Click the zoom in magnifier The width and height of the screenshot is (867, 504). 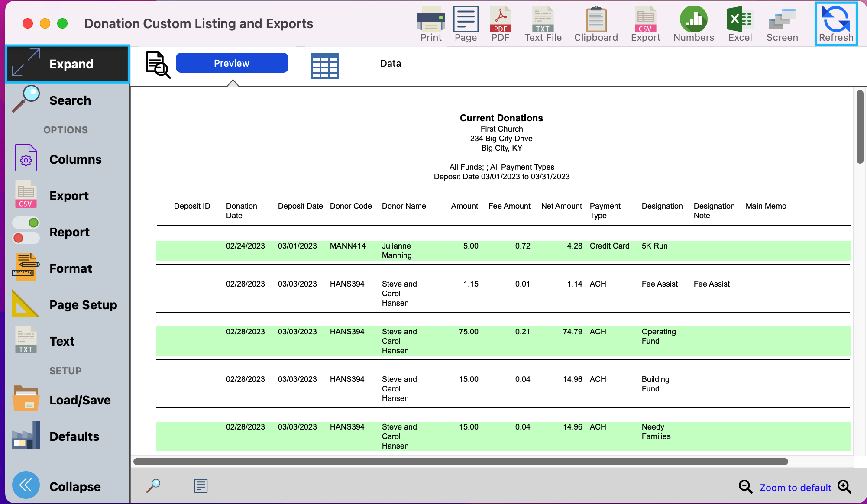[x=844, y=487]
